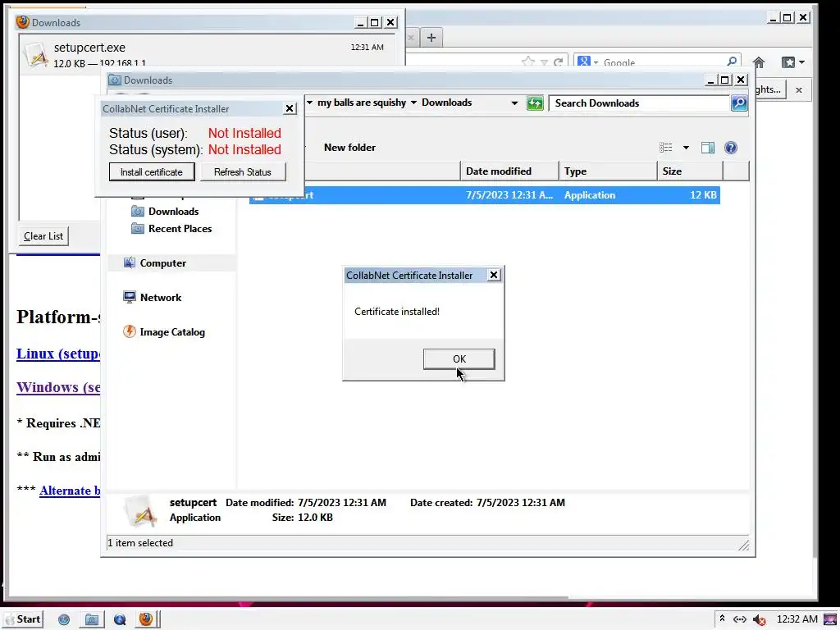Select setupcert.exe in the Firefox Downloads list
The height and width of the screenshot is (630, 840).
pos(208,54)
